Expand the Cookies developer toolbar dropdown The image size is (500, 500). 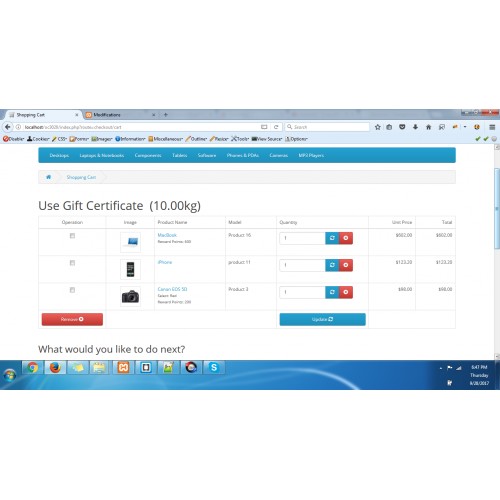38,139
